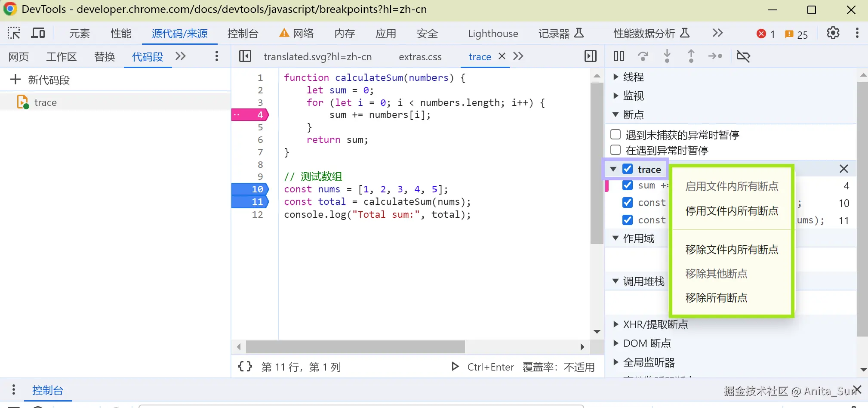Screen dimensions: 868x408
Task: Close the trace editor tab
Action: [x=502, y=56]
